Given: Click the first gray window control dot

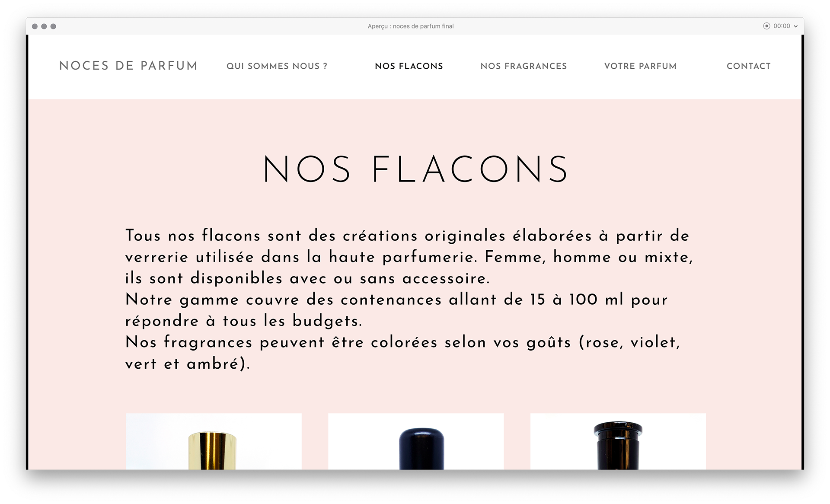Looking at the screenshot, I should [x=35, y=26].
